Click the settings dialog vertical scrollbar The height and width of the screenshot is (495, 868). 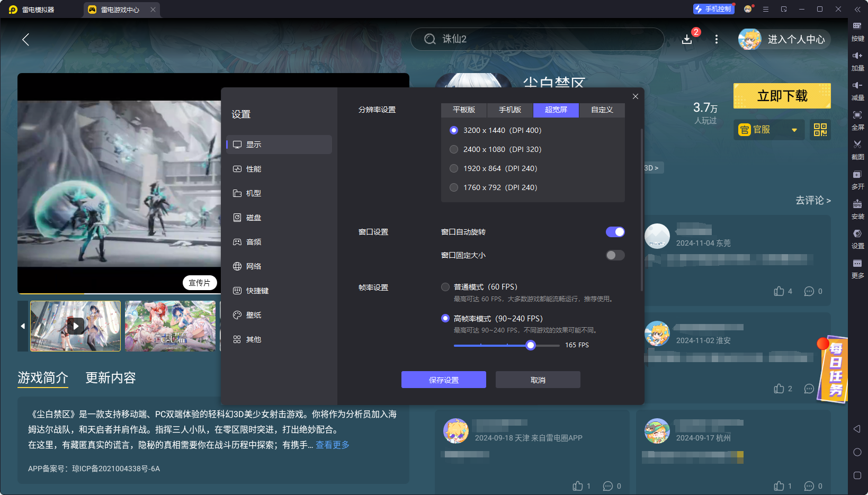pos(641,210)
